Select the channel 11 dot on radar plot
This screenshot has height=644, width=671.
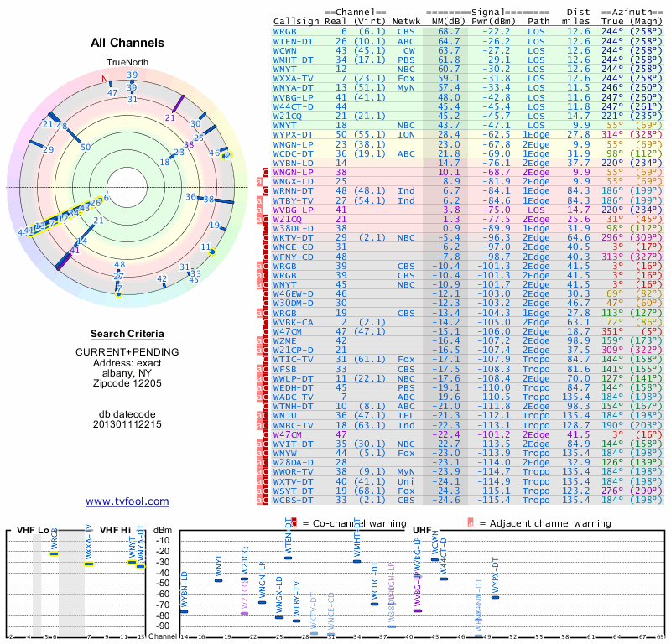click(x=211, y=251)
